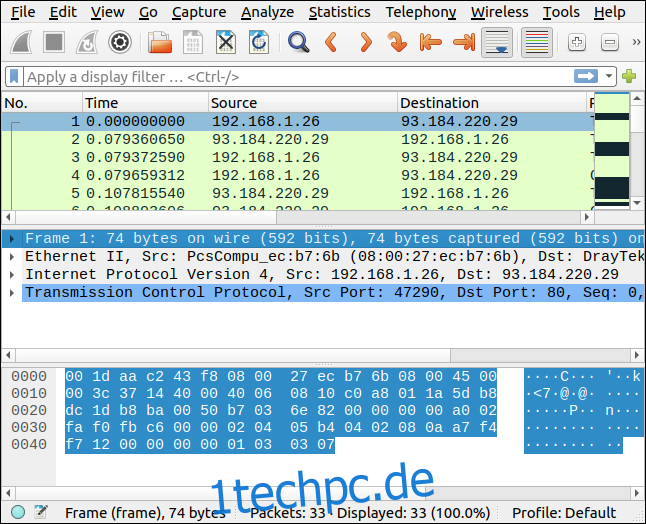
Task: Stop the running packet capture
Action: click(x=54, y=42)
